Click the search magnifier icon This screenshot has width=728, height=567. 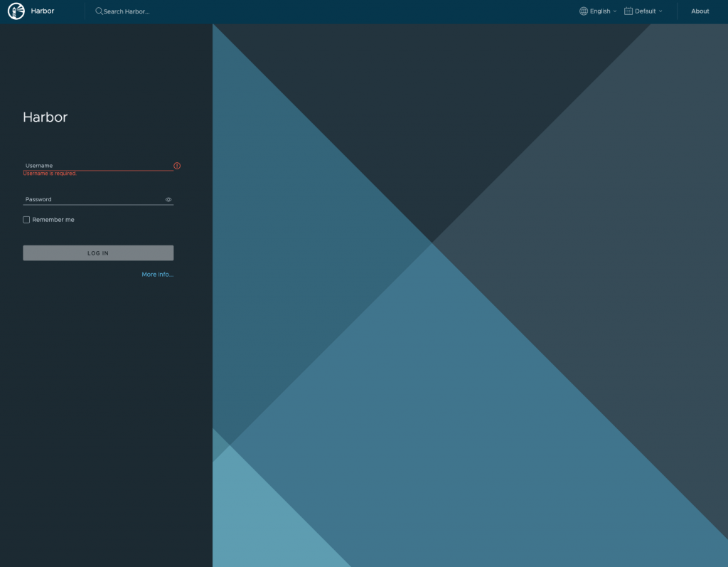(99, 11)
